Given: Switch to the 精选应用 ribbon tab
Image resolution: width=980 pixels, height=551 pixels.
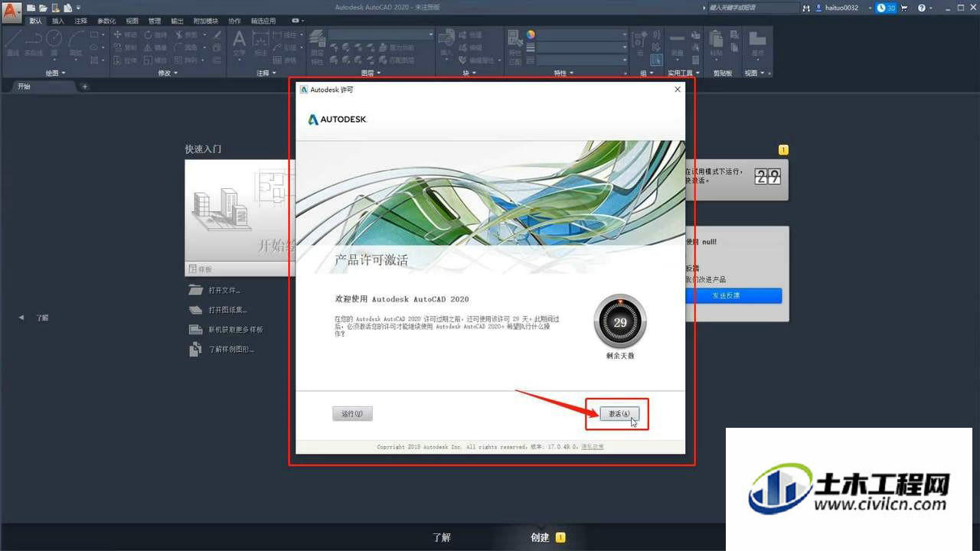Looking at the screenshot, I should tap(263, 21).
